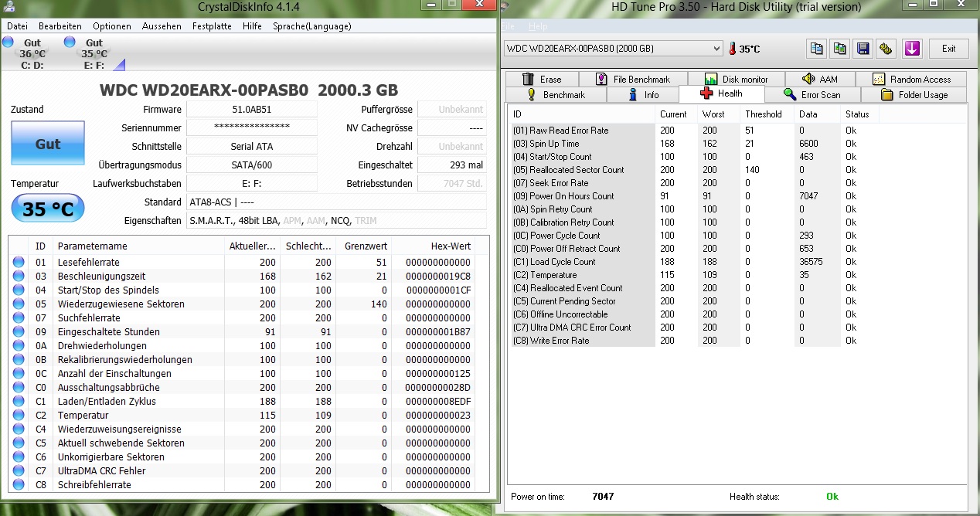Click the Exit button in HD Tune
Screen dimensions: 980x516
[948, 49]
